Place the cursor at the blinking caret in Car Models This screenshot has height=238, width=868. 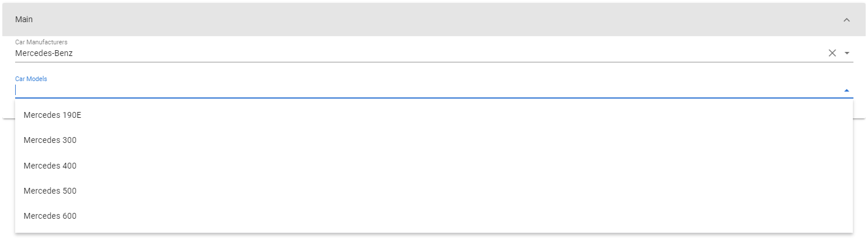point(16,90)
